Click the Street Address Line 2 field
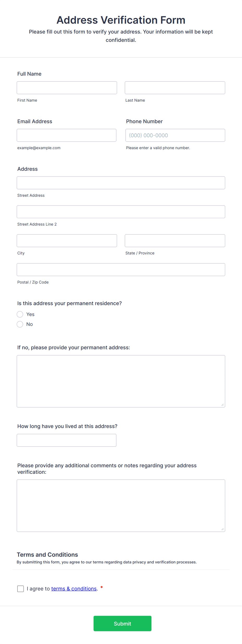Image resolution: width=242 pixels, height=644 pixels. 121,212
